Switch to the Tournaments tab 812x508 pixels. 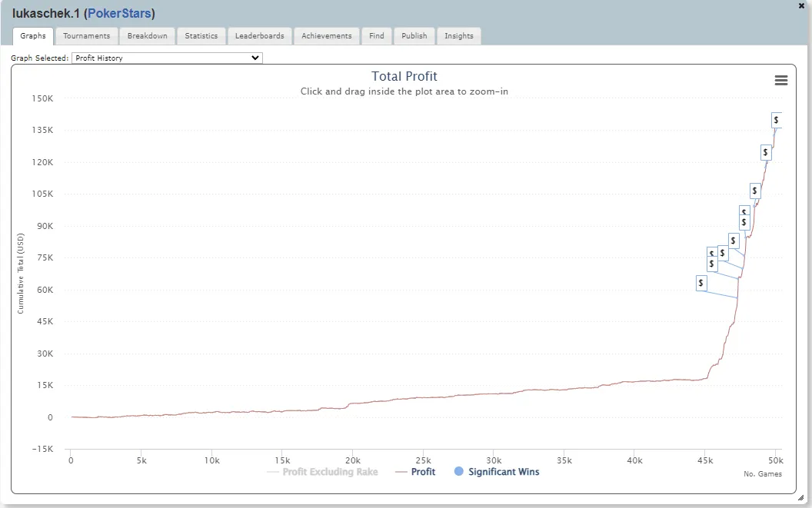[x=86, y=36]
